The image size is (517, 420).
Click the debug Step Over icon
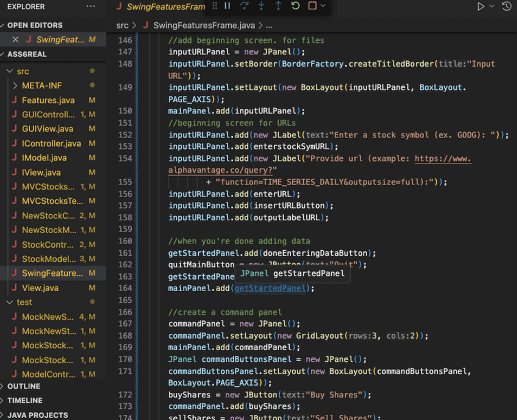click(244, 6)
